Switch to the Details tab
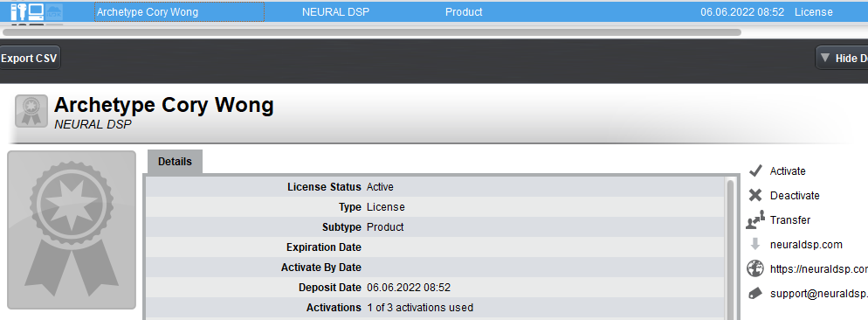Screen dimensions: 868x320 coord(175,162)
